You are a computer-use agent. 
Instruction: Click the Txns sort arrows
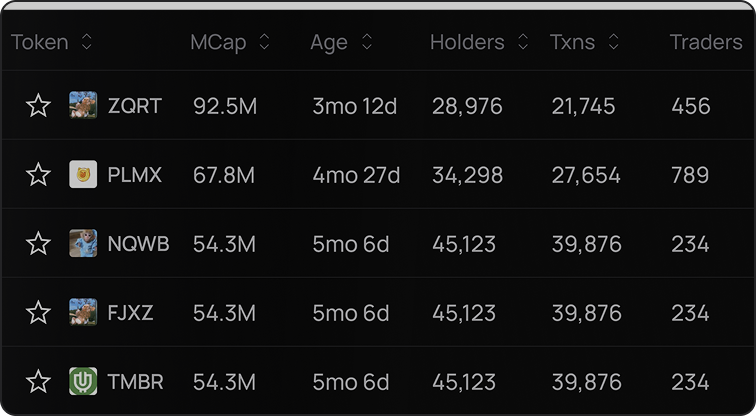(x=613, y=42)
